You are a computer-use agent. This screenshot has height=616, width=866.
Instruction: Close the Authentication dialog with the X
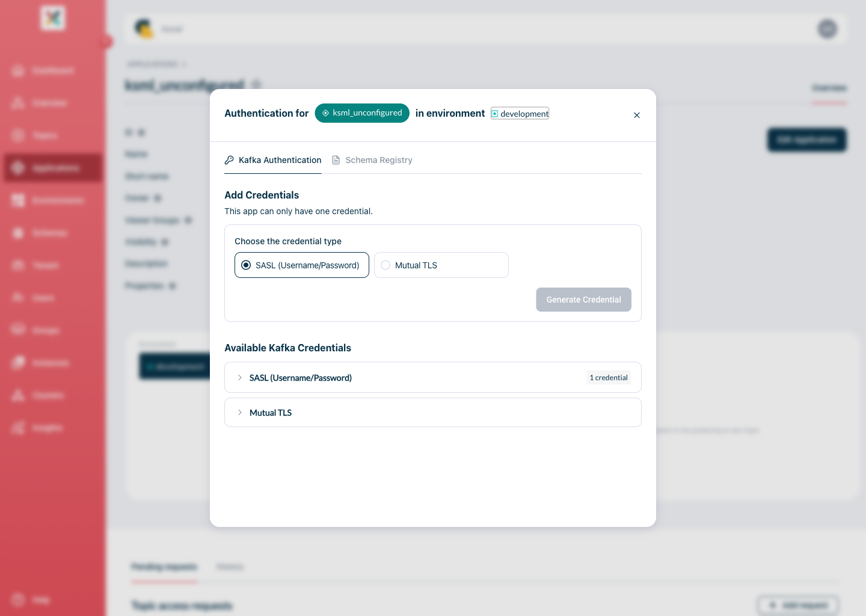[637, 115]
